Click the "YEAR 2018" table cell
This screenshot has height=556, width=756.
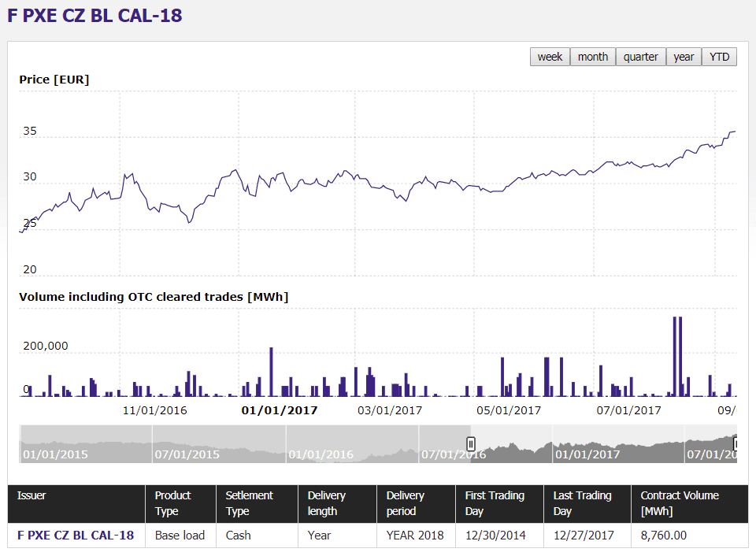point(415,535)
